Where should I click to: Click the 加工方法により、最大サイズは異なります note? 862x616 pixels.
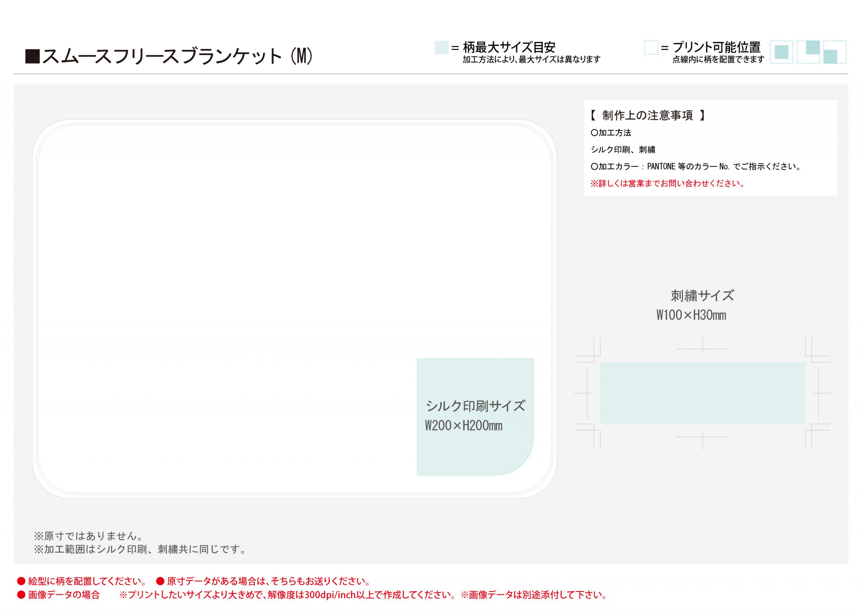pos(531,60)
